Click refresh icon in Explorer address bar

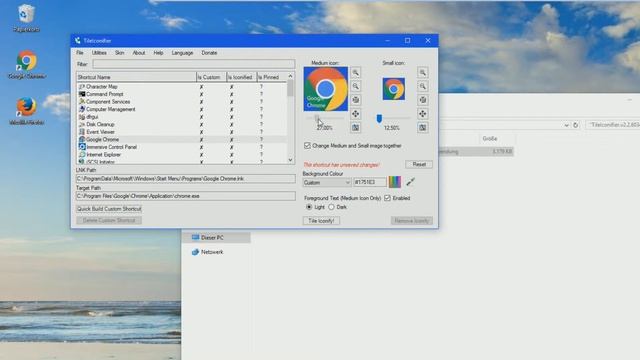click(x=576, y=125)
